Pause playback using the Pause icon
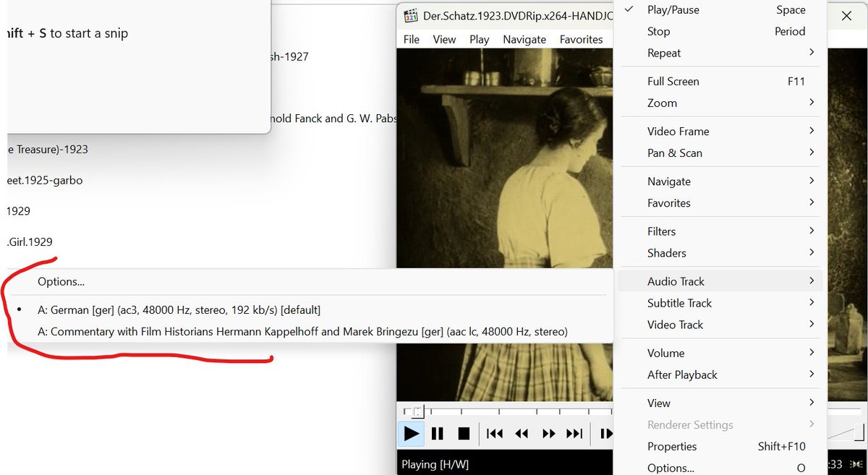Viewport: 868px width, 475px height. coord(438,434)
